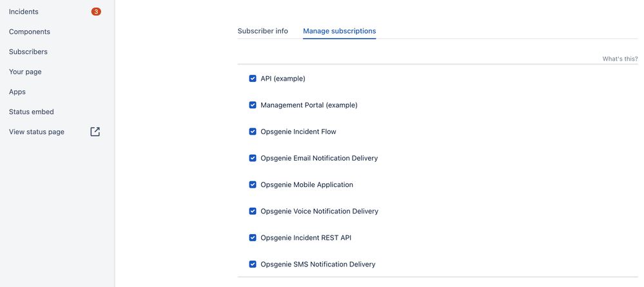Uncheck Management Portal (example) checkbox
Screen dimensions: 644x287
coord(253,105)
